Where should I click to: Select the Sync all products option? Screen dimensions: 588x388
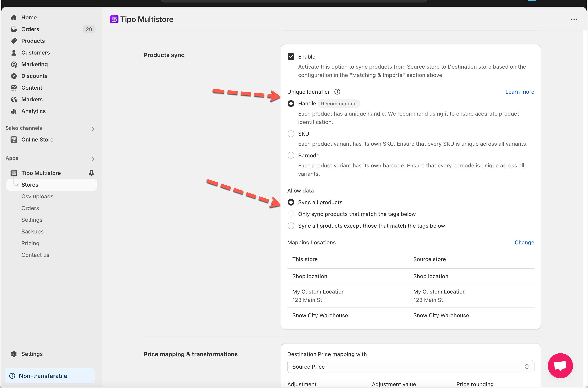point(291,202)
